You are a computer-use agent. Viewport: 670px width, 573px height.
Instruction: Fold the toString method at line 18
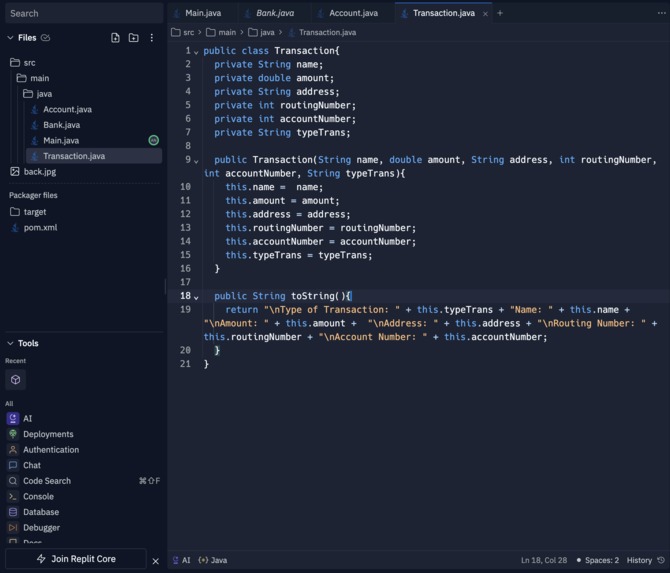196,297
